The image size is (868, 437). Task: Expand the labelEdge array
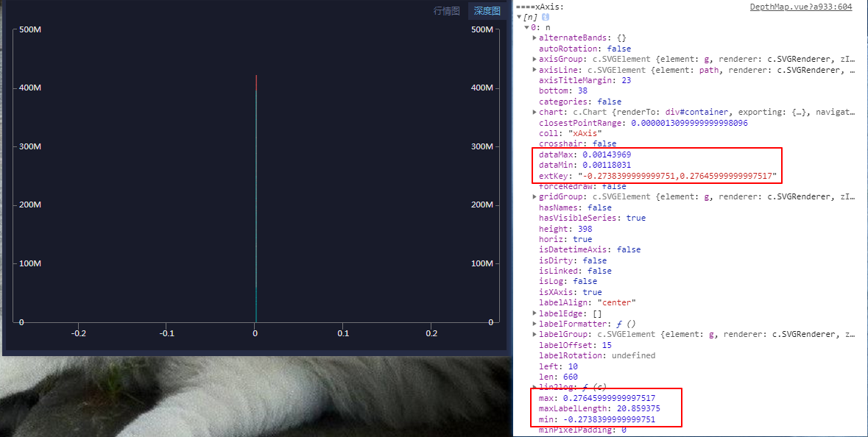[534, 313]
